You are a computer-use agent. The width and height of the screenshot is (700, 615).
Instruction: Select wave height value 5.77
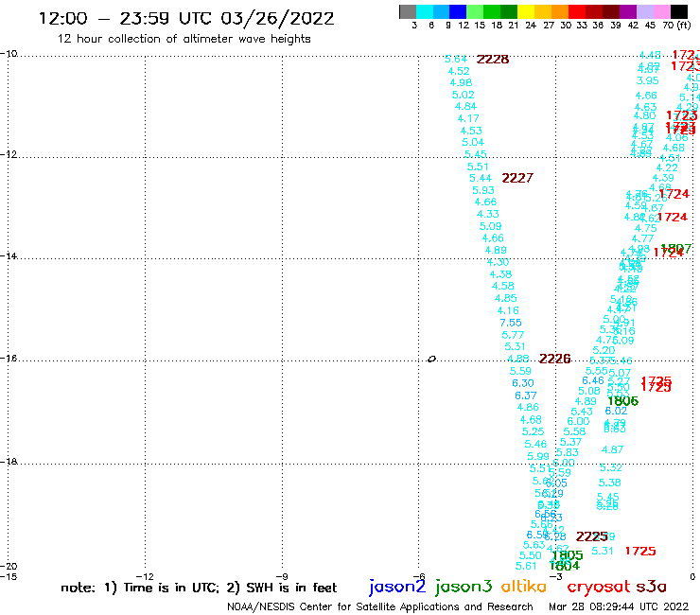click(513, 335)
